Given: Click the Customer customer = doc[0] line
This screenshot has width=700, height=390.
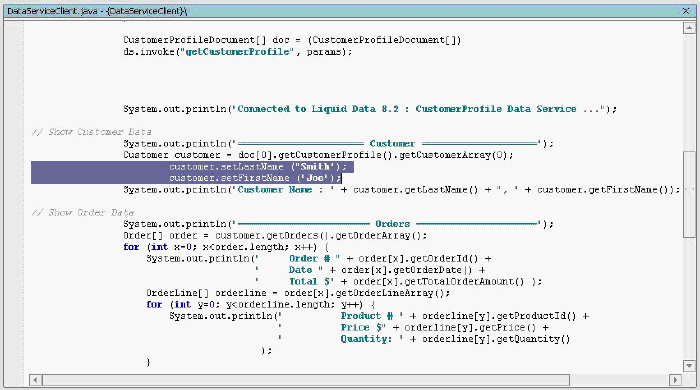Looking at the screenshot, I should pos(318,155).
